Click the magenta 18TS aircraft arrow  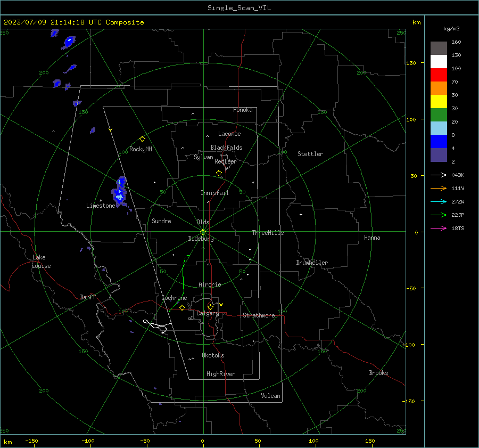coord(439,228)
